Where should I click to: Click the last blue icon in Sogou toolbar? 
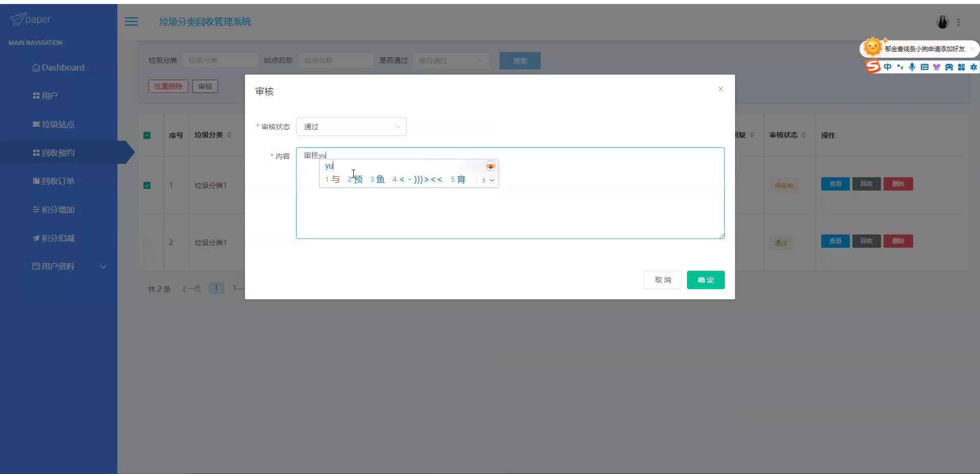(x=973, y=67)
